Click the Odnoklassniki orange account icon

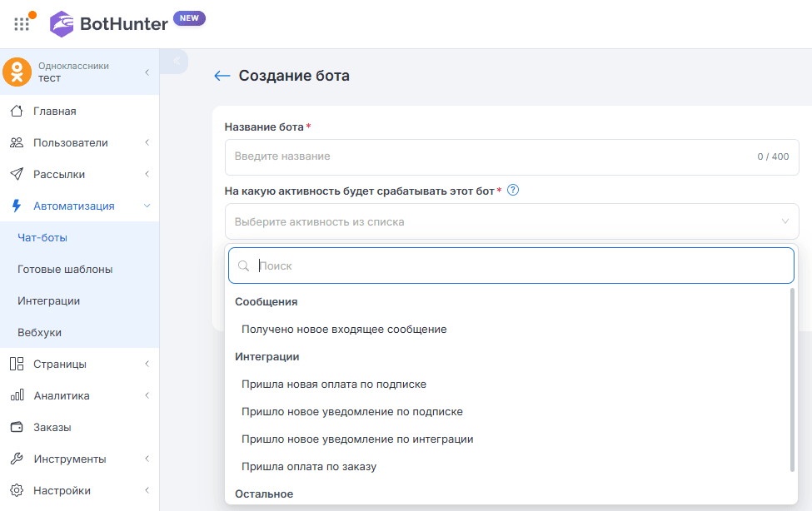(x=17, y=72)
